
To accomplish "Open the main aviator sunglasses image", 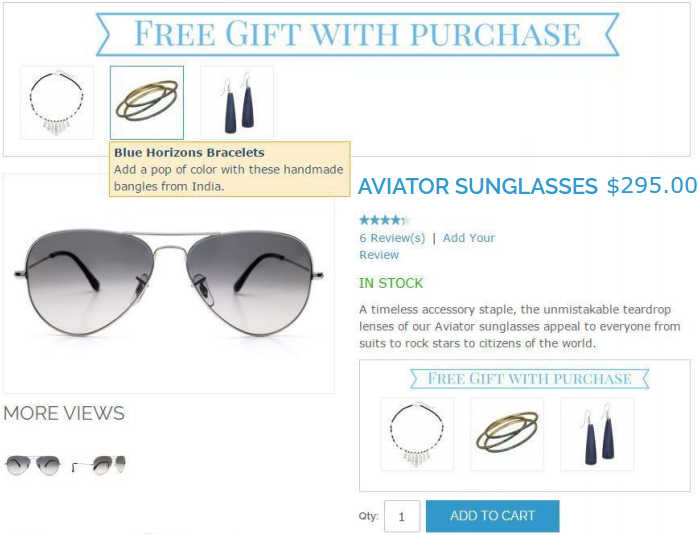I will click(169, 284).
